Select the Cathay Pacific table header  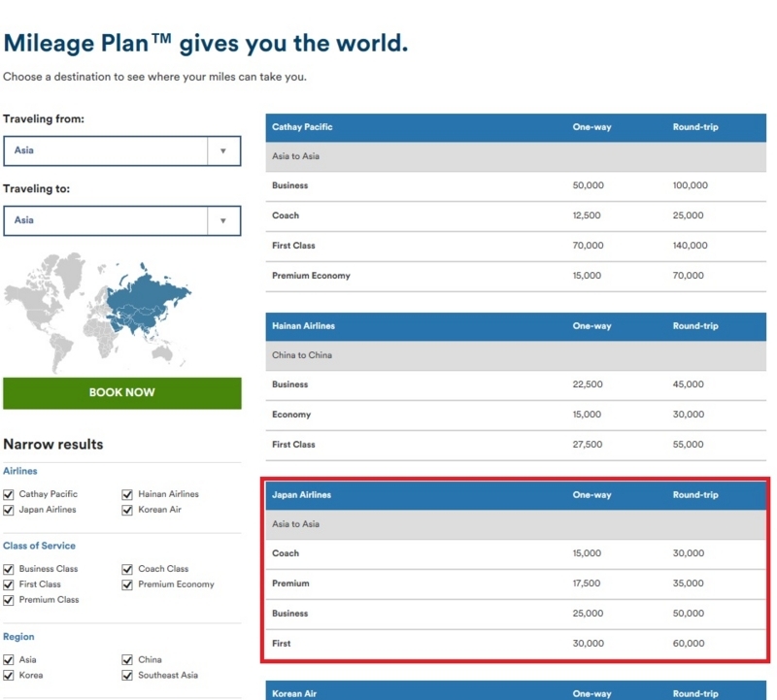(x=516, y=127)
